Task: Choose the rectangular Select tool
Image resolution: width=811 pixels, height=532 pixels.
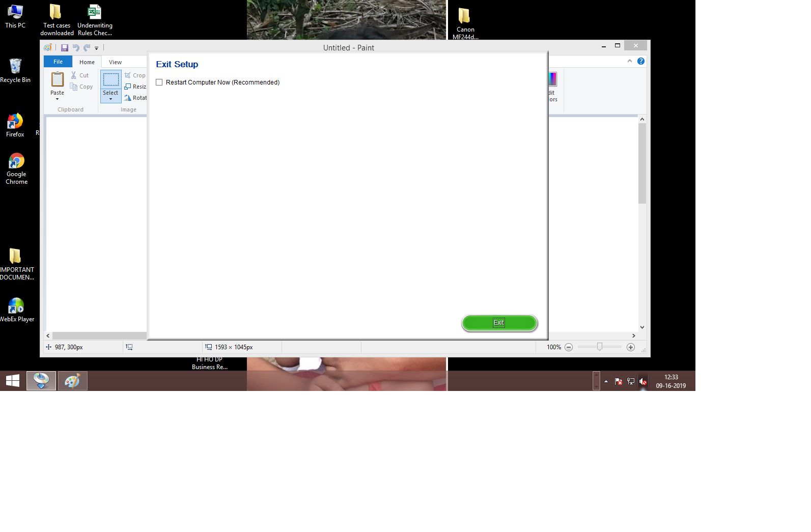Action: [x=111, y=79]
